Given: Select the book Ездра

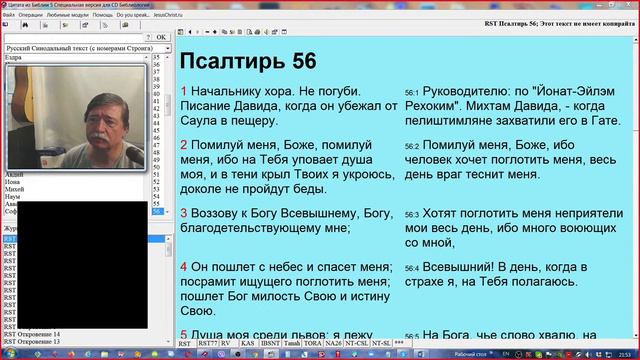Looking at the screenshot, I should (13, 58).
